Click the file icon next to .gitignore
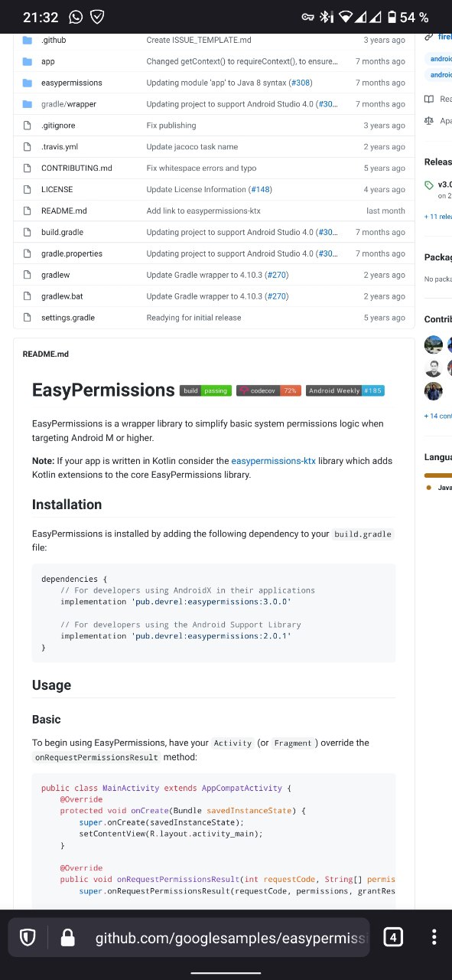 pyautogui.click(x=28, y=126)
